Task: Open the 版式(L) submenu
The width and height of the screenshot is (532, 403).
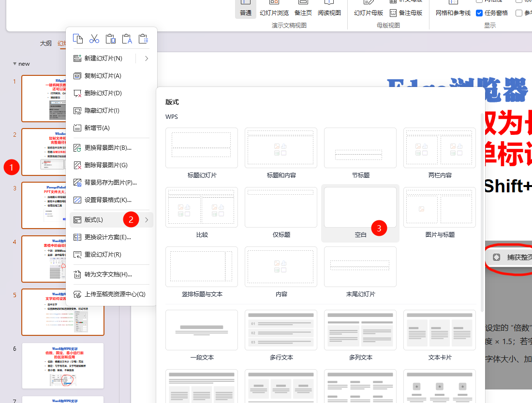Action: click(x=111, y=220)
